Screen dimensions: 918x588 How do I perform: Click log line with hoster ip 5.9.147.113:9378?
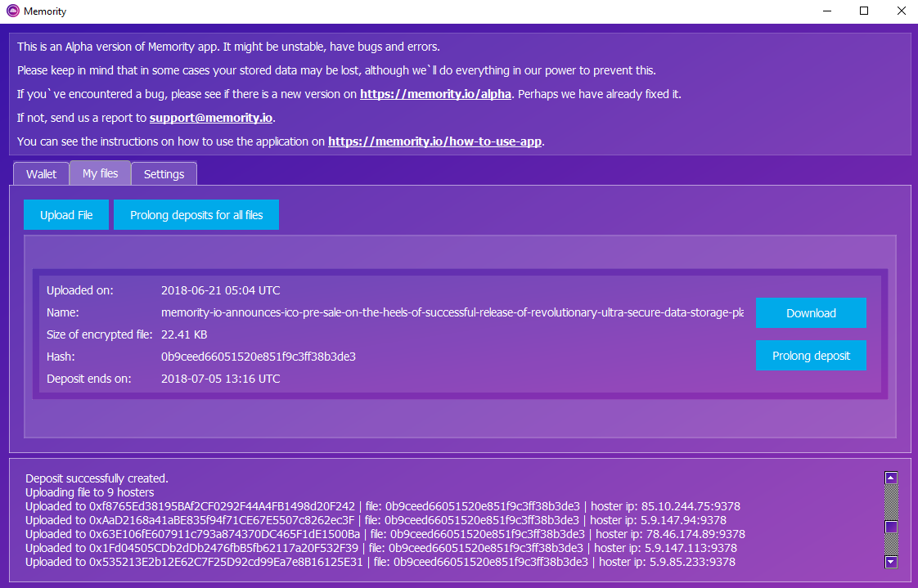[x=381, y=548]
